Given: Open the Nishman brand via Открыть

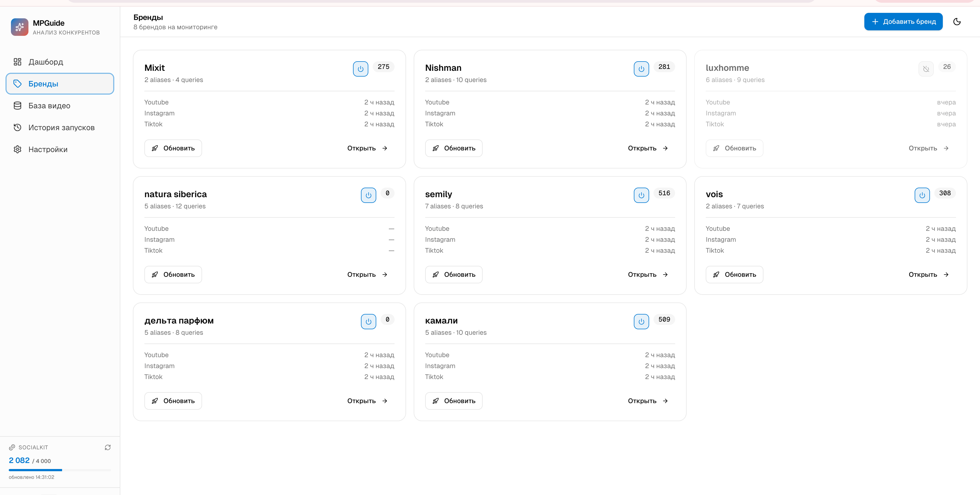Looking at the screenshot, I should point(648,148).
